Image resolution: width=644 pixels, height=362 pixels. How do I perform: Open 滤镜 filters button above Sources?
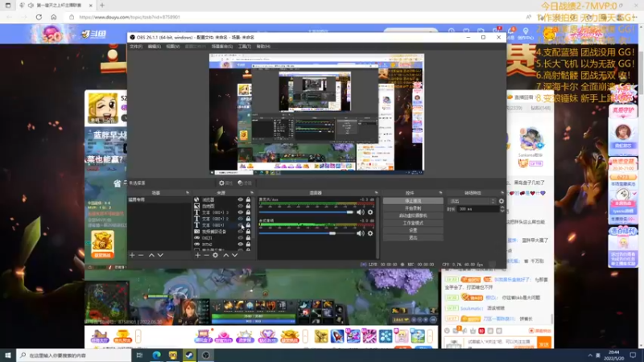pos(245,183)
